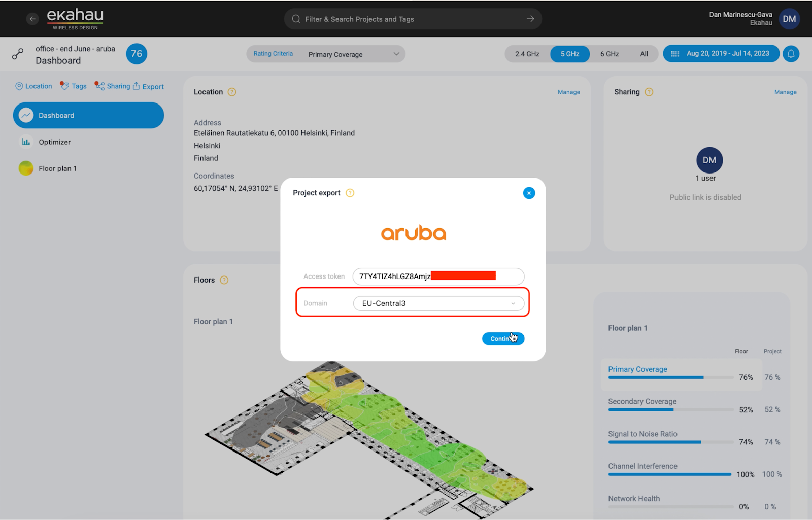Click help icon next to Location heading
Screen dimensions: 812x520
(232, 92)
